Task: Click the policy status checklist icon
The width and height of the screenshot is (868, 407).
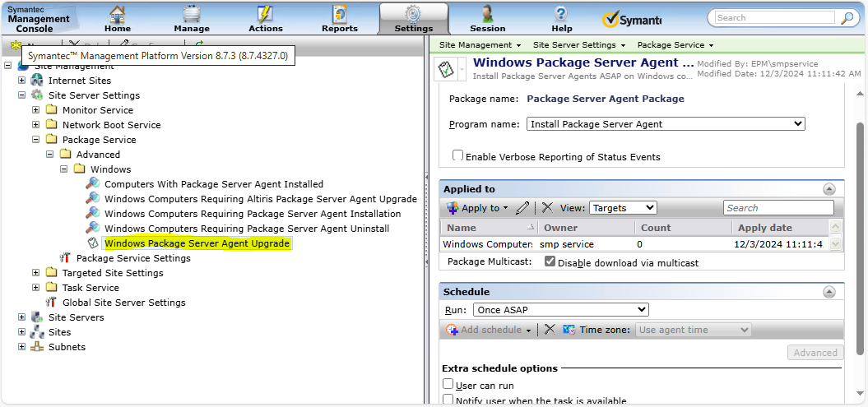Action: (x=446, y=70)
